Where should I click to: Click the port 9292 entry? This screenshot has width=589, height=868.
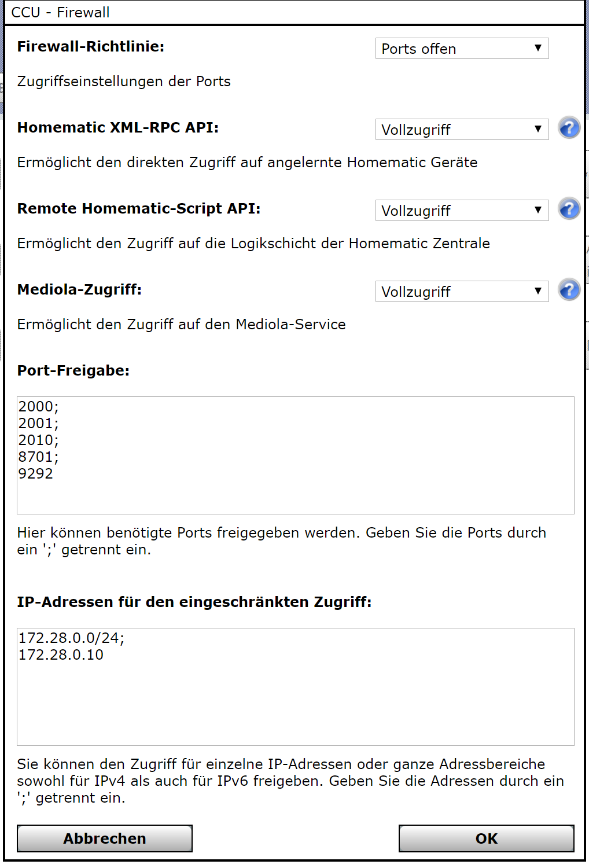point(36,474)
